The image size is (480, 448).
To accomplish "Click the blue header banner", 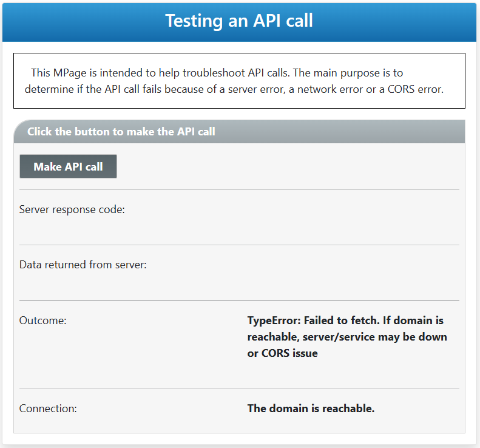I will (x=239, y=22).
